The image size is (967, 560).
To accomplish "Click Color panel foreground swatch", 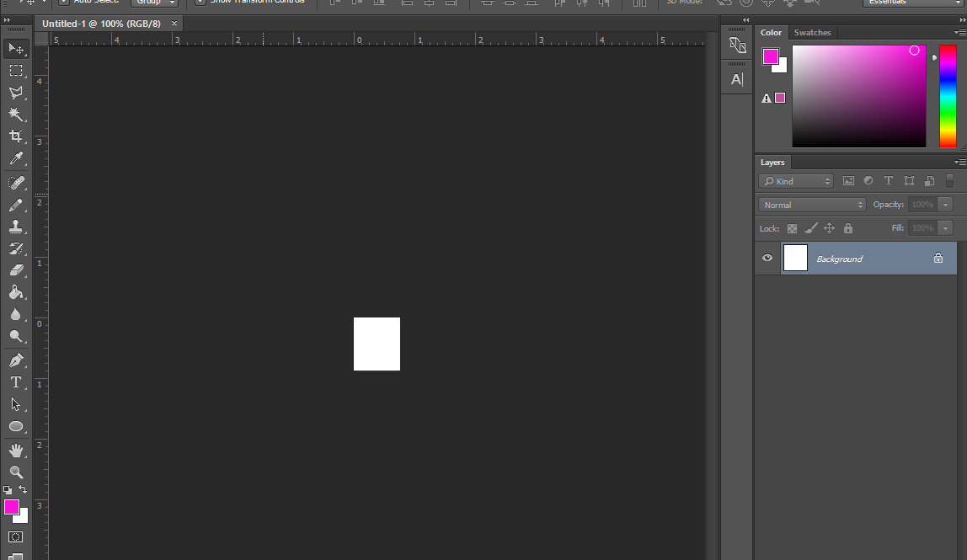I will pos(770,56).
